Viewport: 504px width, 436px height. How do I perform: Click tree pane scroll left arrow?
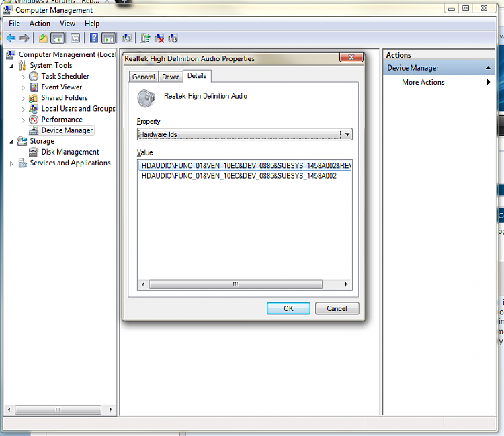coord(9,410)
